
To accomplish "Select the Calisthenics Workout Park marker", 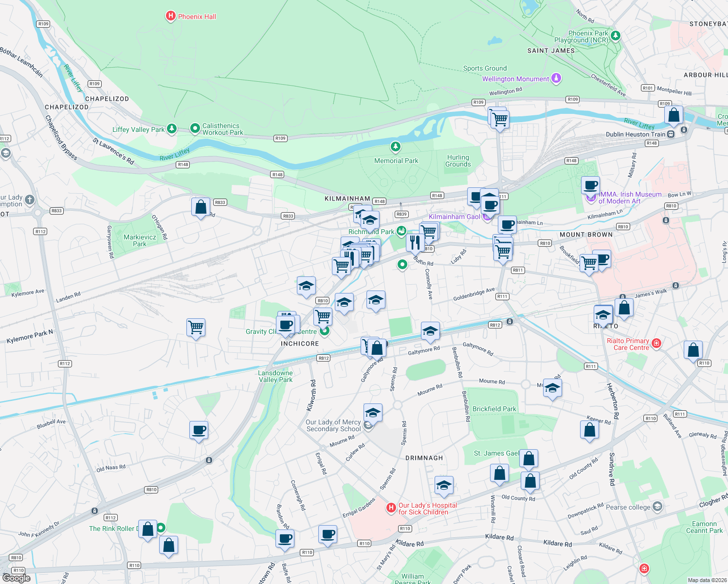I will 195,128.
